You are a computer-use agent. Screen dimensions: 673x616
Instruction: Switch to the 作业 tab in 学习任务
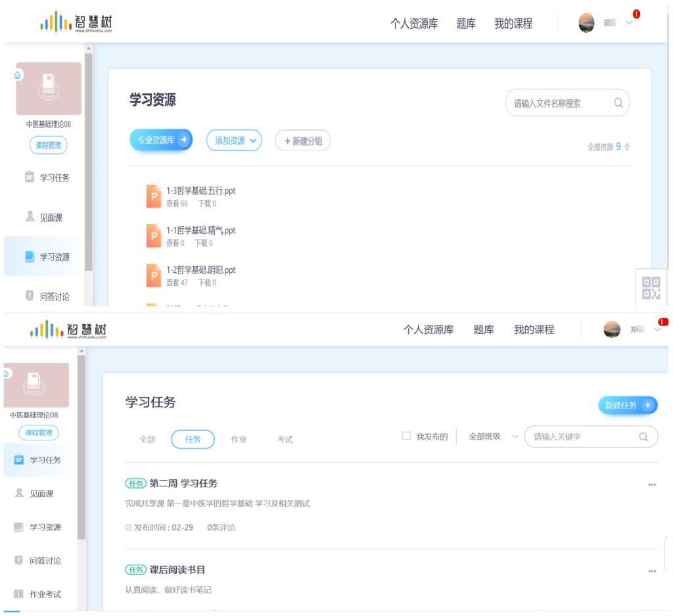(239, 439)
